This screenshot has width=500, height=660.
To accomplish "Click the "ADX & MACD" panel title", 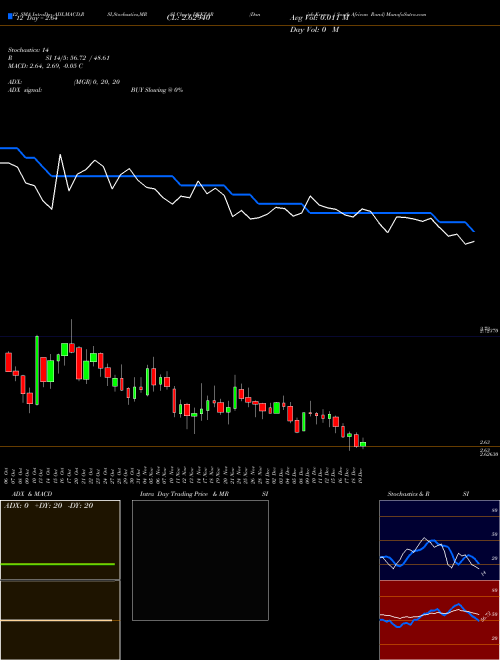I will coord(32,494).
